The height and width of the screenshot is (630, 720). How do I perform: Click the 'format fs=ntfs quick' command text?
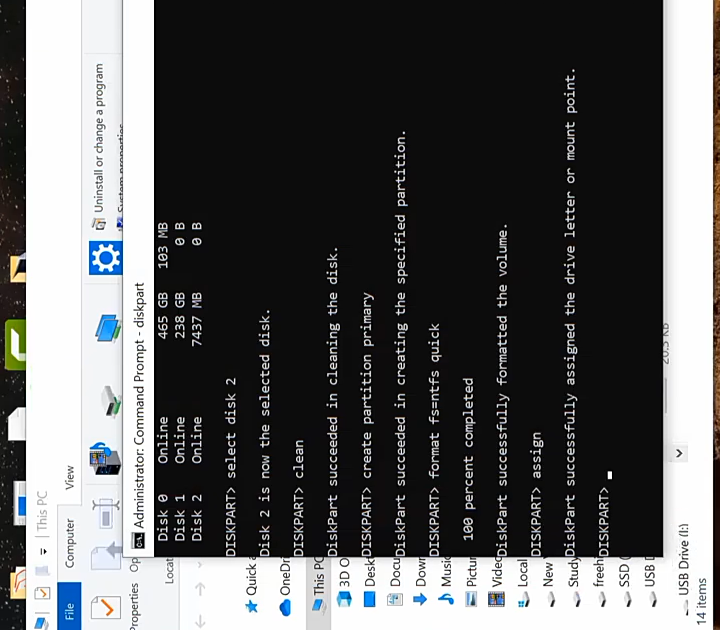435,401
